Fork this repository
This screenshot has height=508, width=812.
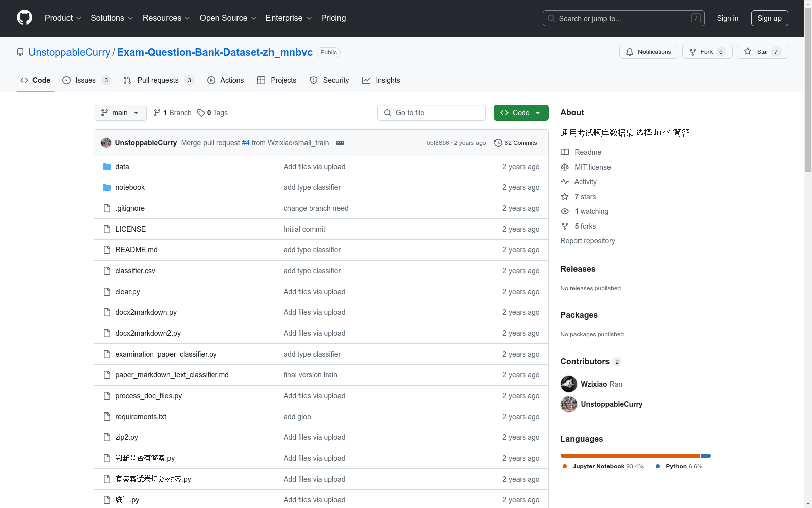point(707,52)
